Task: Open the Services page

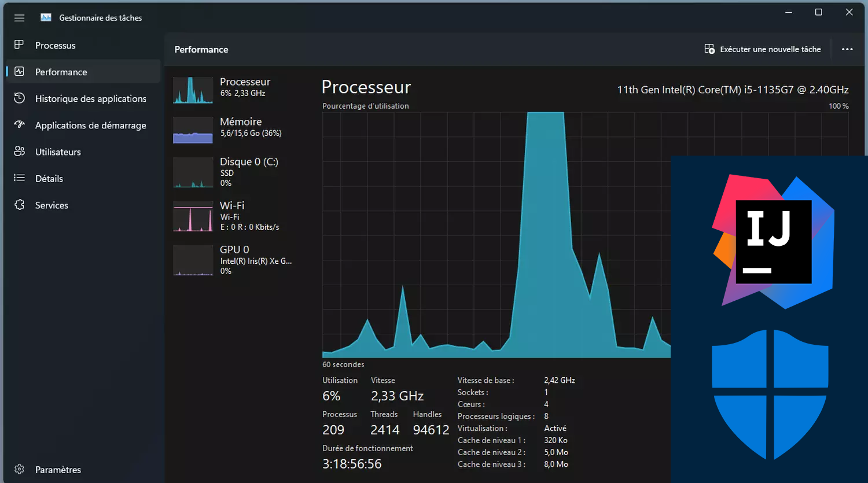Action: tap(83, 205)
